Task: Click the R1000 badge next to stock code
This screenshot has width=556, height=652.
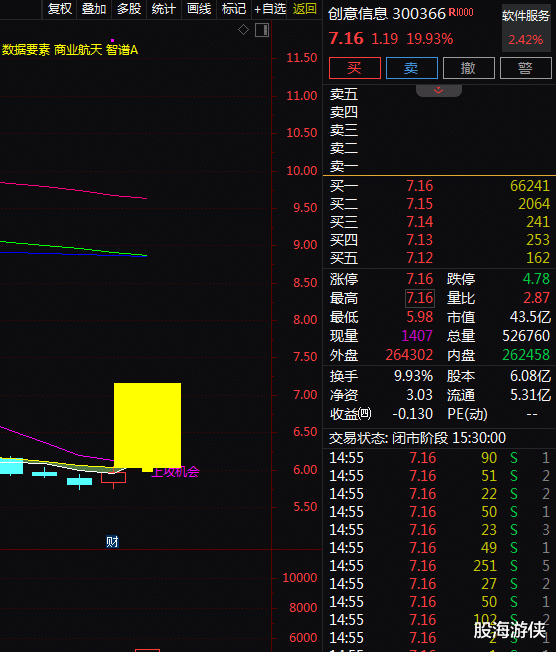Action: pos(461,12)
